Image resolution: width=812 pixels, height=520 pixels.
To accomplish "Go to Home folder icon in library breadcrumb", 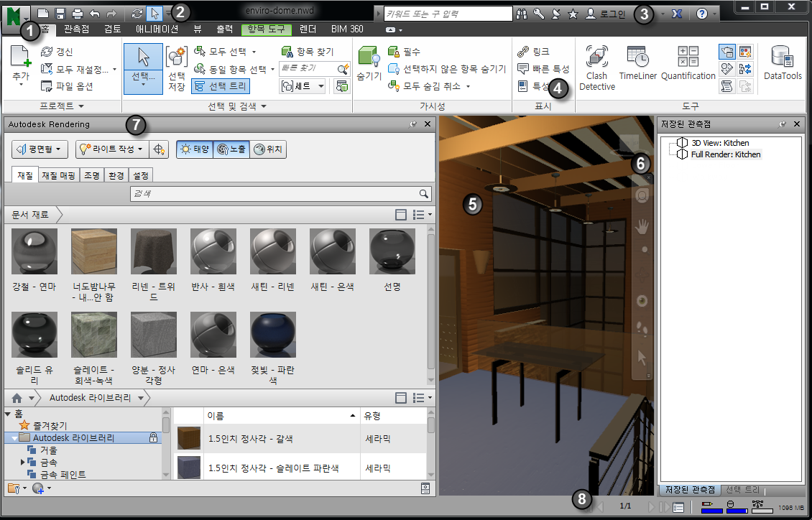I will click(17, 398).
